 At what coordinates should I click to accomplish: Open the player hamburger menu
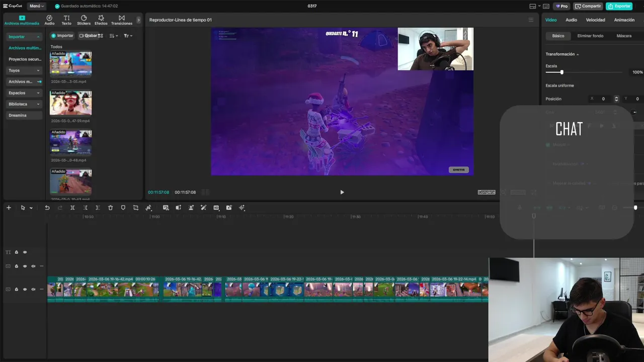point(531,20)
